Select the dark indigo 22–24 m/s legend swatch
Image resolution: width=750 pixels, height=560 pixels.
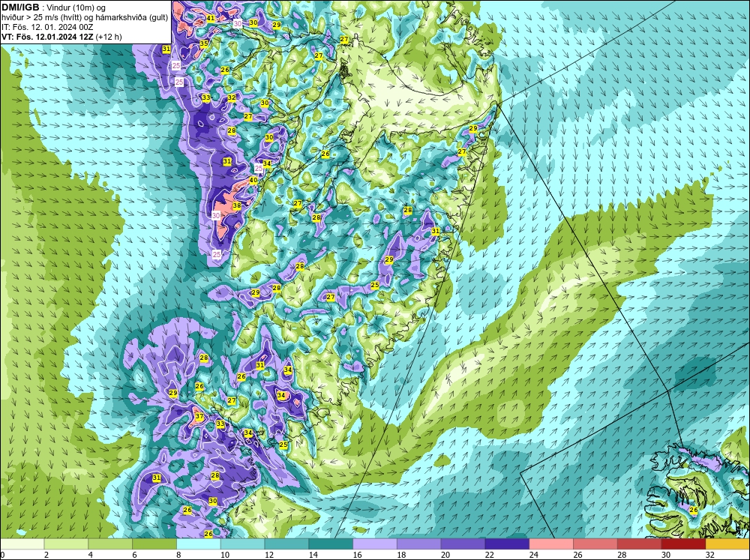[x=507, y=544]
